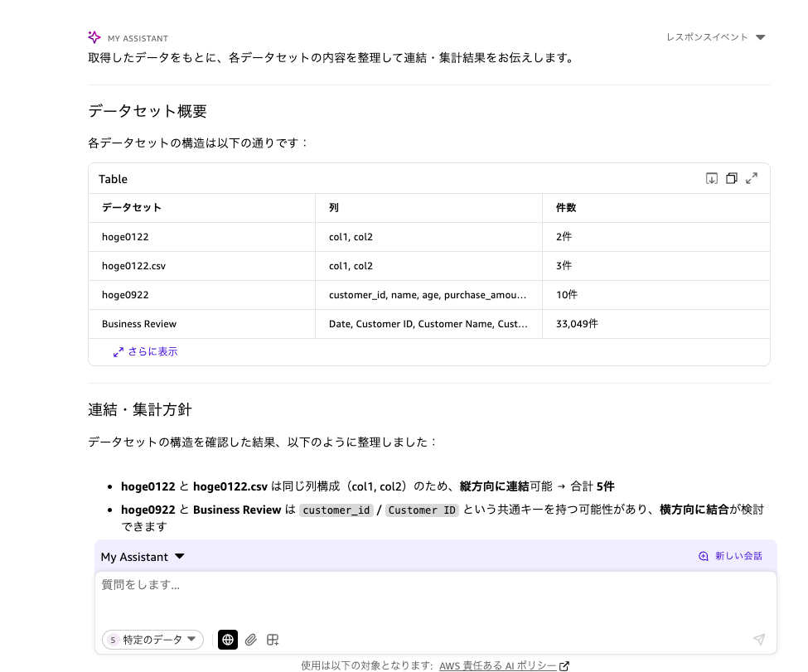This screenshot has width=808, height=672.
Task: Click the new conversation plus icon
Action: tap(704, 556)
